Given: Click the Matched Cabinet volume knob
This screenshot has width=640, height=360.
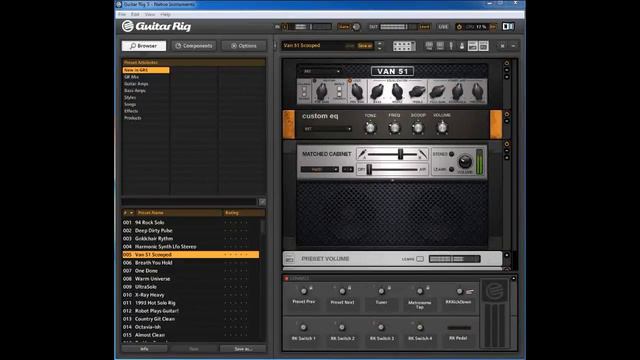Looking at the screenshot, I should click(x=465, y=162).
